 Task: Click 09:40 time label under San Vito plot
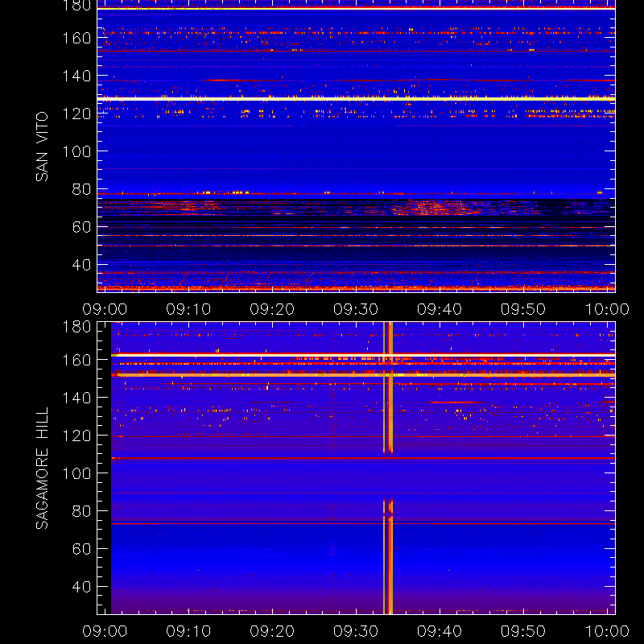(440, 309)
